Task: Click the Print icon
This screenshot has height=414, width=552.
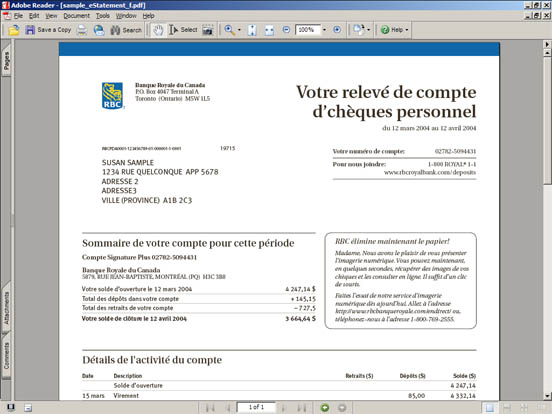Action: click(x=82, y=30)
